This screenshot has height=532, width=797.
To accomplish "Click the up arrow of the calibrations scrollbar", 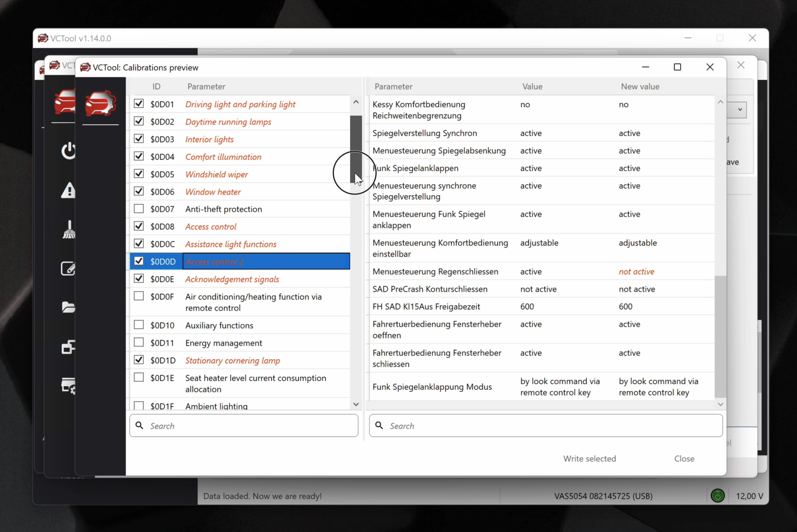I will tap(356, 102).
